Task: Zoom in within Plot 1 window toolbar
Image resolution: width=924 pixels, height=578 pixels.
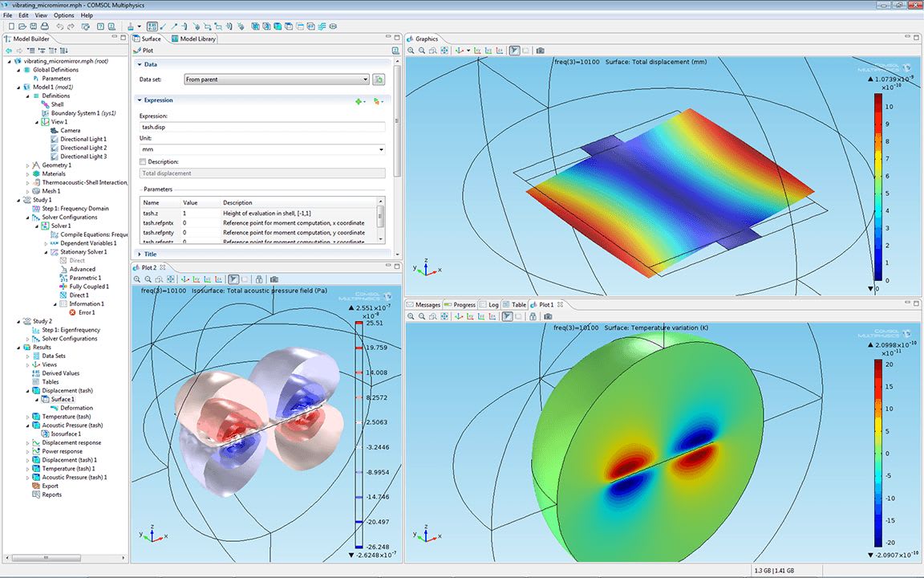Action: tap(411, 317)
